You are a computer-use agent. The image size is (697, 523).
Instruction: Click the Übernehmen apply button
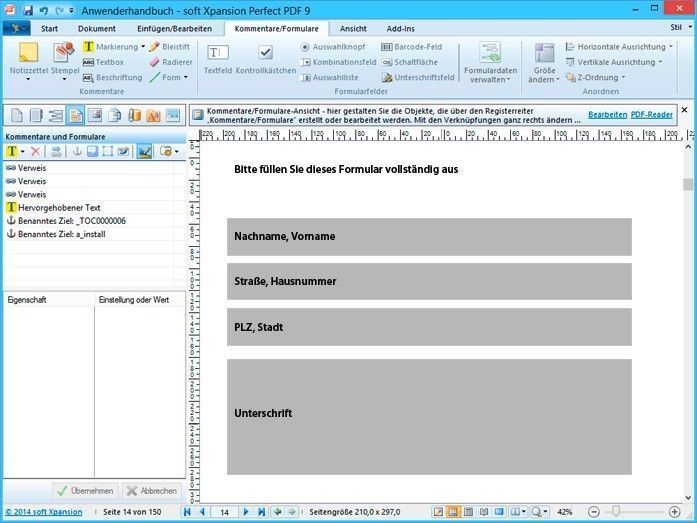(x=85, y=491)
